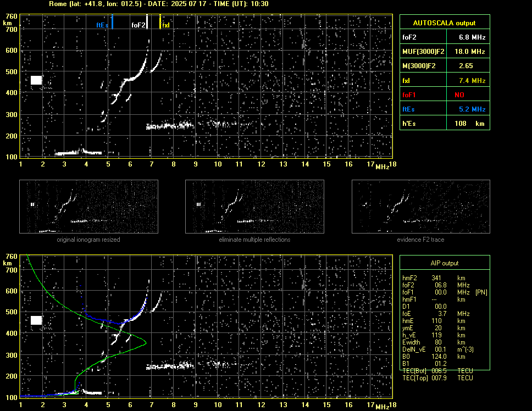
Task: Click the white square in the top ionogram
Action: (x=36, y=80)
